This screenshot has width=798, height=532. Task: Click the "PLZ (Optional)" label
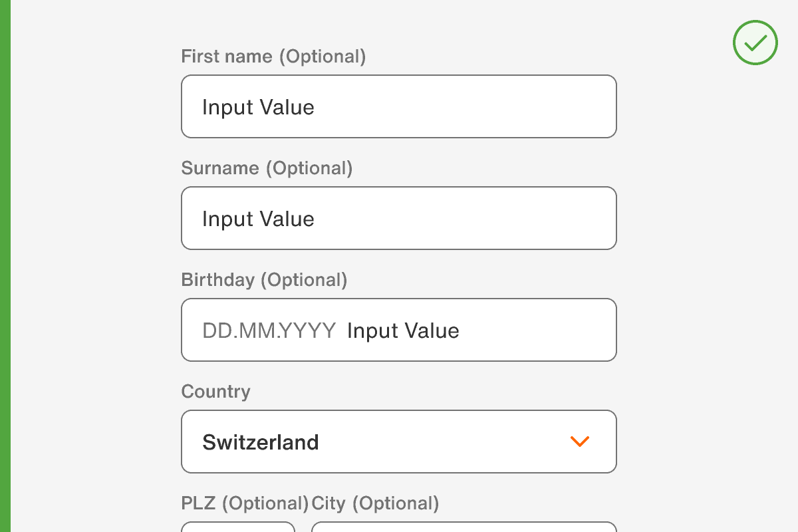tap(244, 503)
